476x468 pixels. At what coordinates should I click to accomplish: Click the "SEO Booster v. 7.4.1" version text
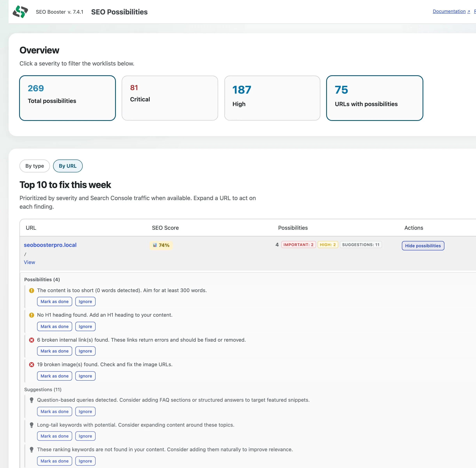click(59, 12)
